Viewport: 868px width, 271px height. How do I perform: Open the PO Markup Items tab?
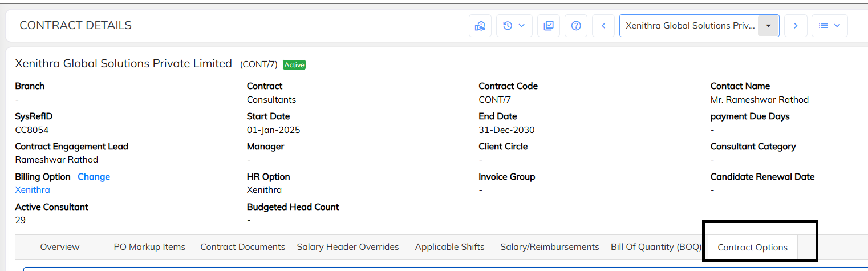pos(149,247)
